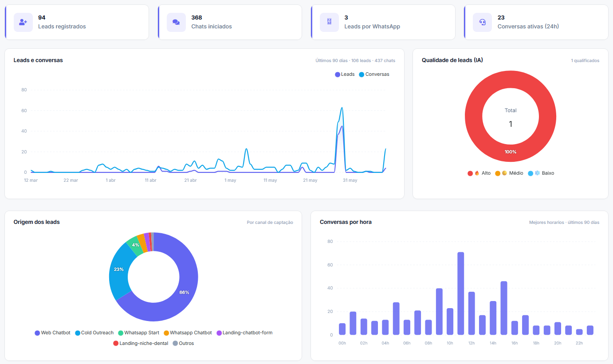Viewport: 613px width, 364px height.
Task: Click the '1 abr' x-axis label
Action: [x=110, y=180]
